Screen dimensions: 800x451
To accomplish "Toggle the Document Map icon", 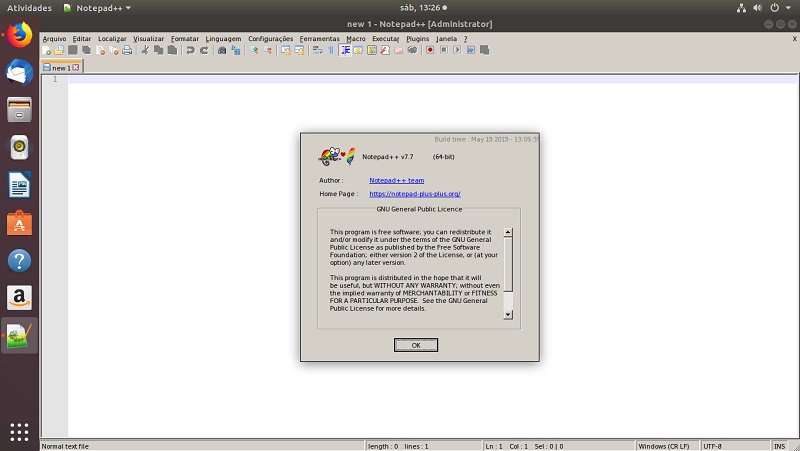I will (x=372, y=50).
